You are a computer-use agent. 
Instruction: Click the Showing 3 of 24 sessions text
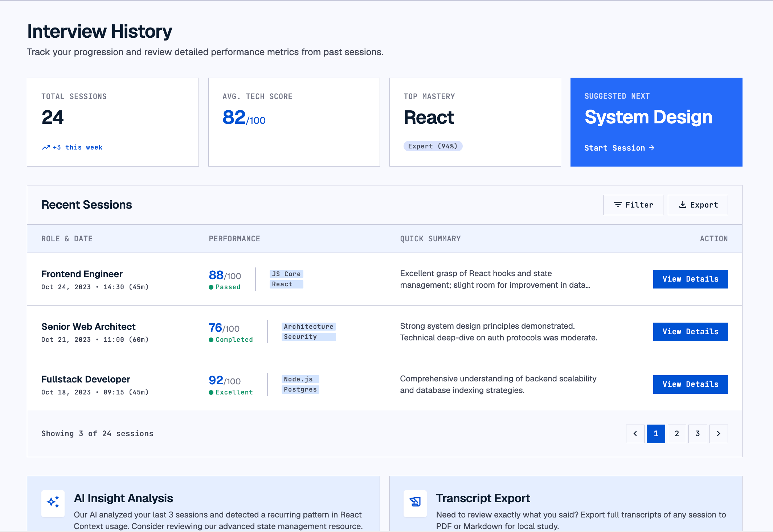tap(97, 434)
